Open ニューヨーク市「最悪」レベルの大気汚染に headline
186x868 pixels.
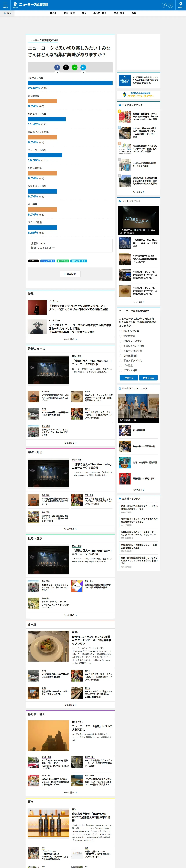point(92,728)
